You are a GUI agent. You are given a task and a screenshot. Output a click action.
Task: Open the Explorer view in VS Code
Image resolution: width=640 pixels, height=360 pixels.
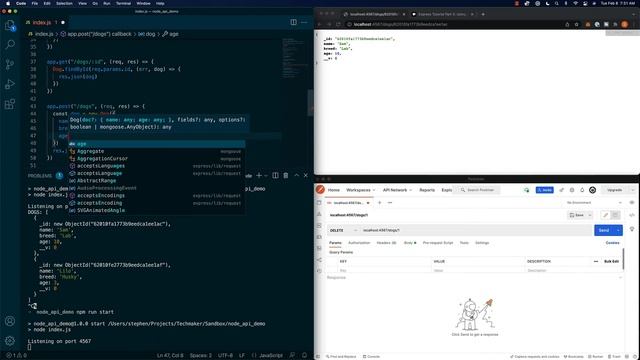(x=10, y=26)
